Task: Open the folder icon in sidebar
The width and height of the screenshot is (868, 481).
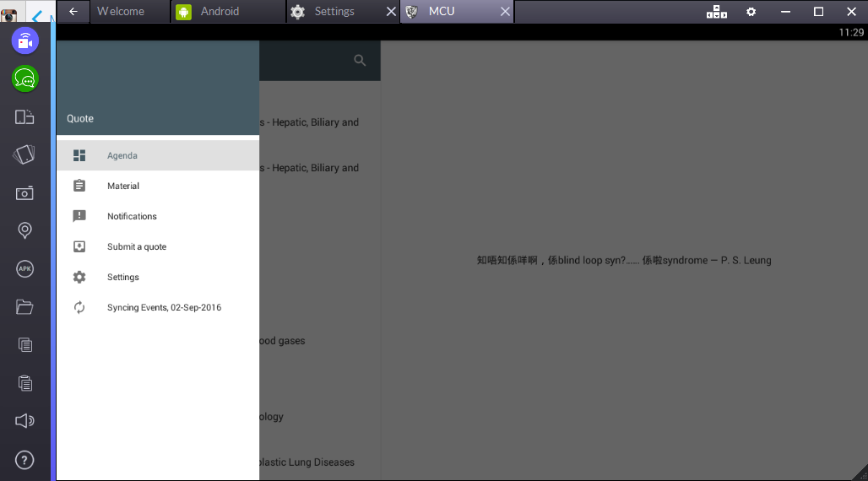Action: click(x=25, y=307)
